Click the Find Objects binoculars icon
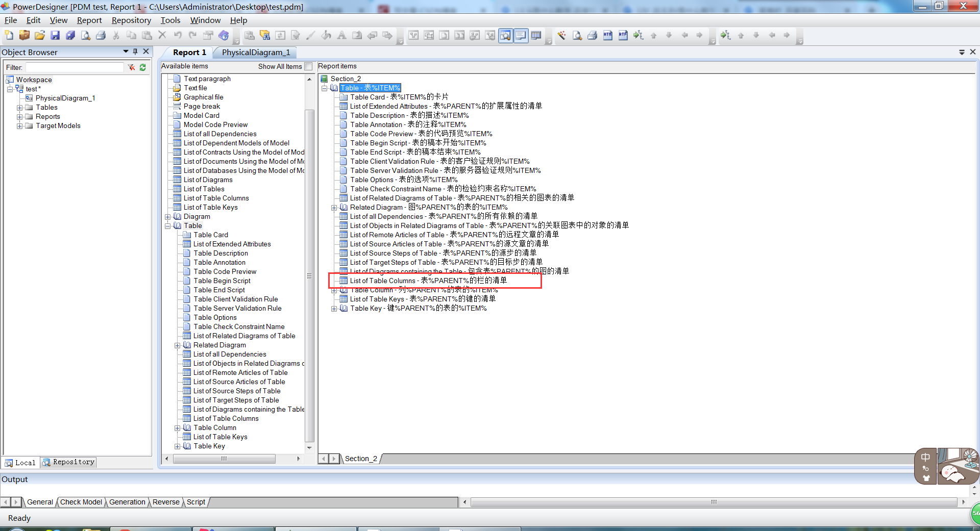Image resolution: width=980 pixels, height=531 pixels. click(x=265, y=35)
